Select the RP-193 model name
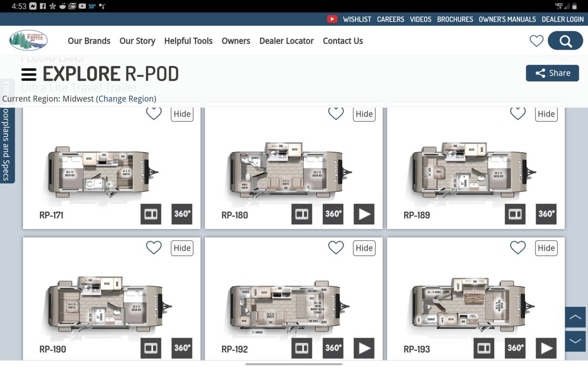The image size is (588, 368). pyautogui.click(x=417, y=349)
